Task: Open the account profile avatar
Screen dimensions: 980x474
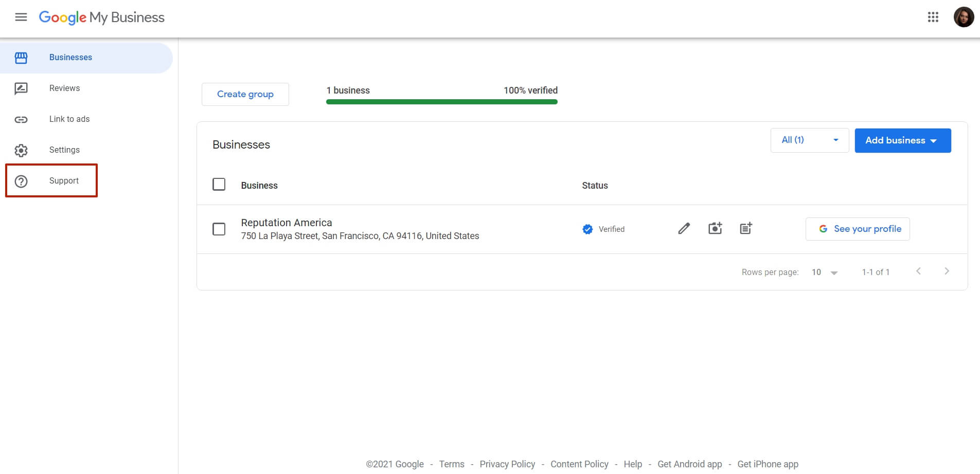Action: tap(964, 17)
